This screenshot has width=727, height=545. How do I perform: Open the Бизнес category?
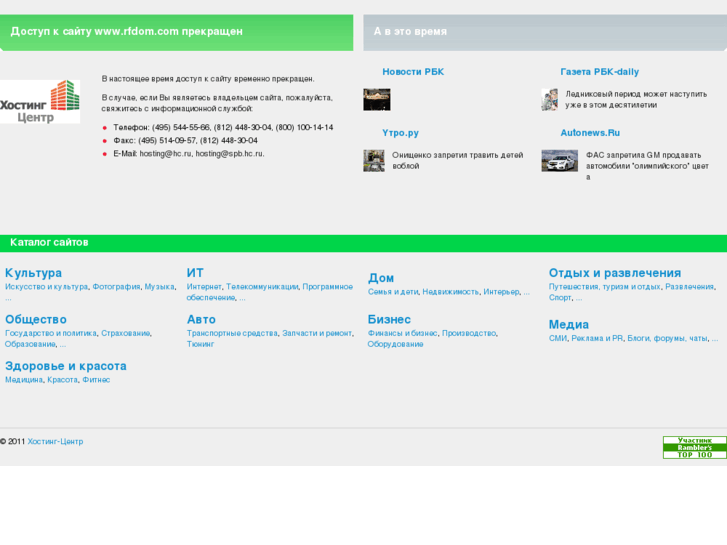389,319
